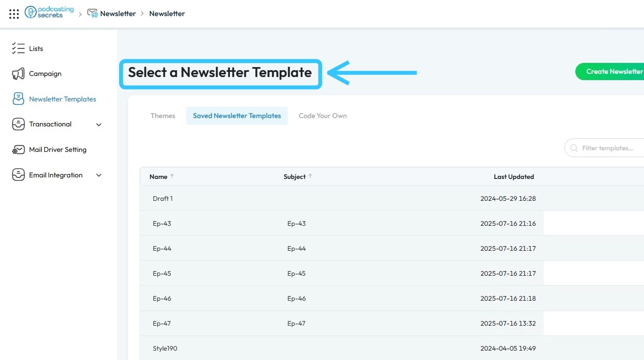Select the Saved Newsletter Templates tab

[237, 116]
